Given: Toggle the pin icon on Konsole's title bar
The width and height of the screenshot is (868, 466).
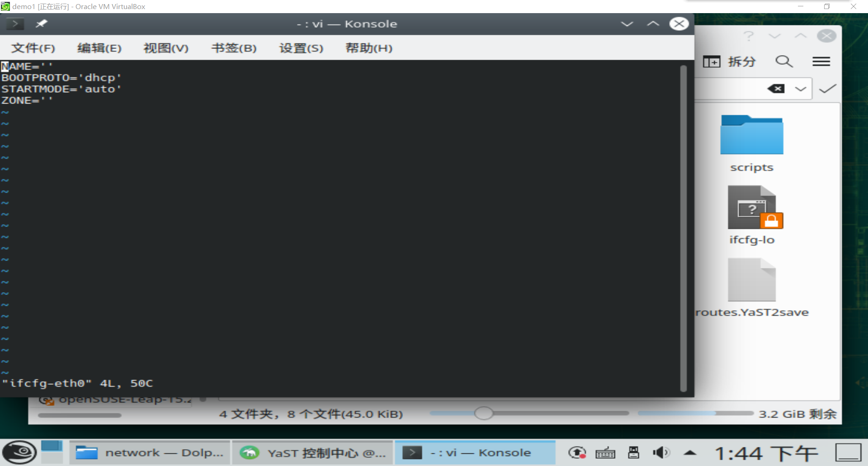Looking at the screenshot, I should coord(41,24).
